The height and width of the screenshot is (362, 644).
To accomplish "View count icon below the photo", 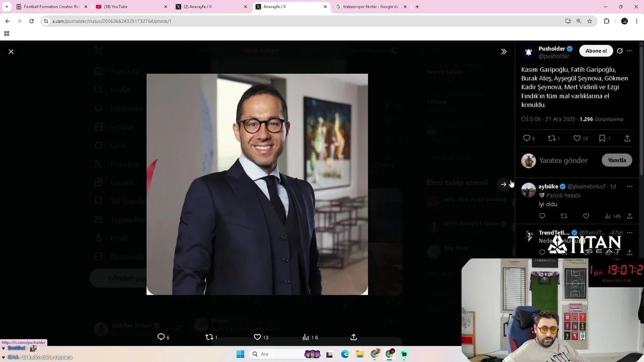I will coord(305,337).
